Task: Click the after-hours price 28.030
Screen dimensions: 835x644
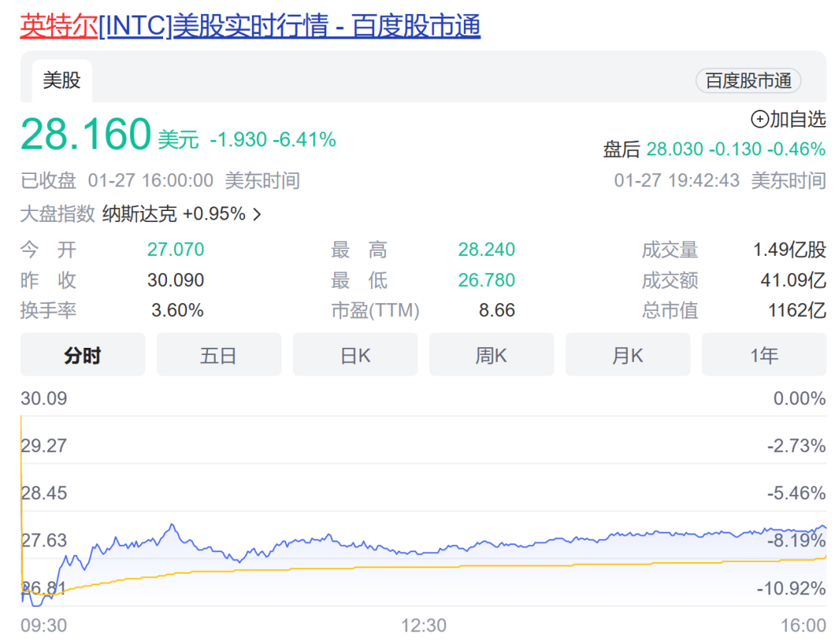Action: (675, 149)
